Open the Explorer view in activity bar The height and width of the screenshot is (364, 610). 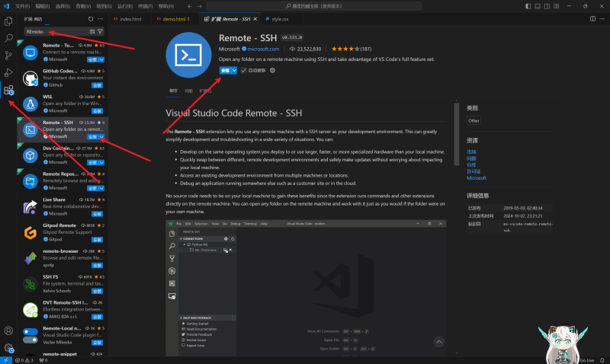(x=9, y=18)
